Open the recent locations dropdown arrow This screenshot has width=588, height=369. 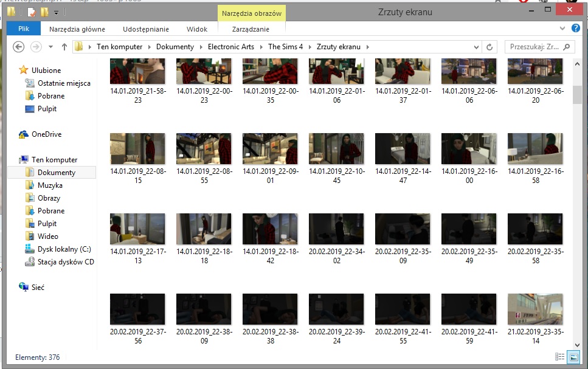coord(50,47)
